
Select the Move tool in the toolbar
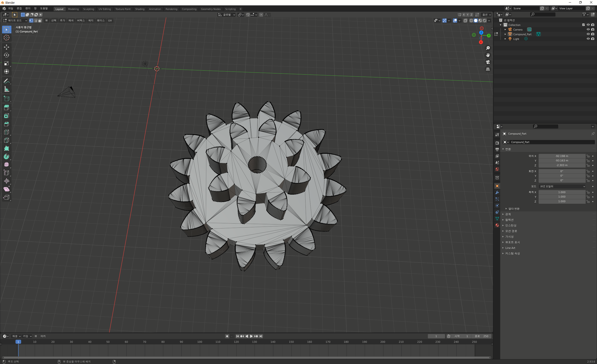tap(7, 47)
